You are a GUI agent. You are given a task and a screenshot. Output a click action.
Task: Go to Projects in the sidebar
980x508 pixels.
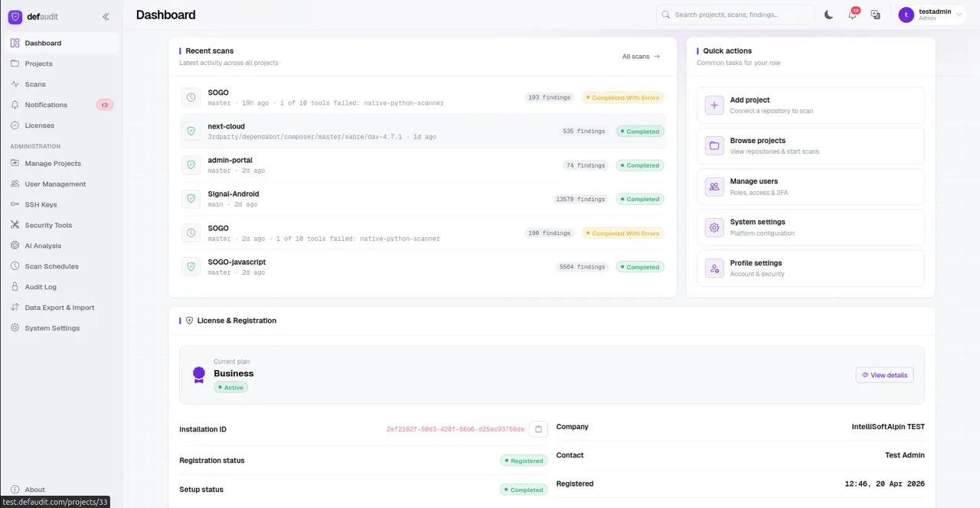(60, 63)
